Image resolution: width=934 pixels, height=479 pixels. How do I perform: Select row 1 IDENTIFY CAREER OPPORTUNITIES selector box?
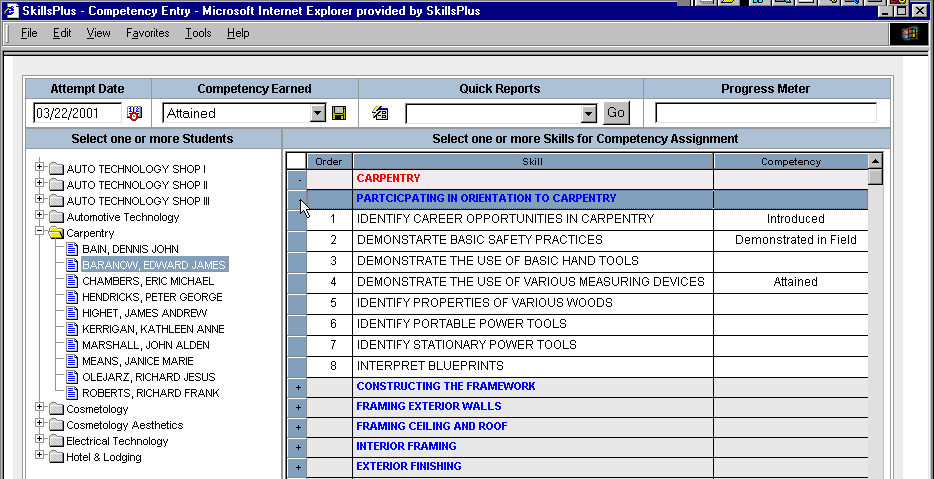click(x=297, y=219)
